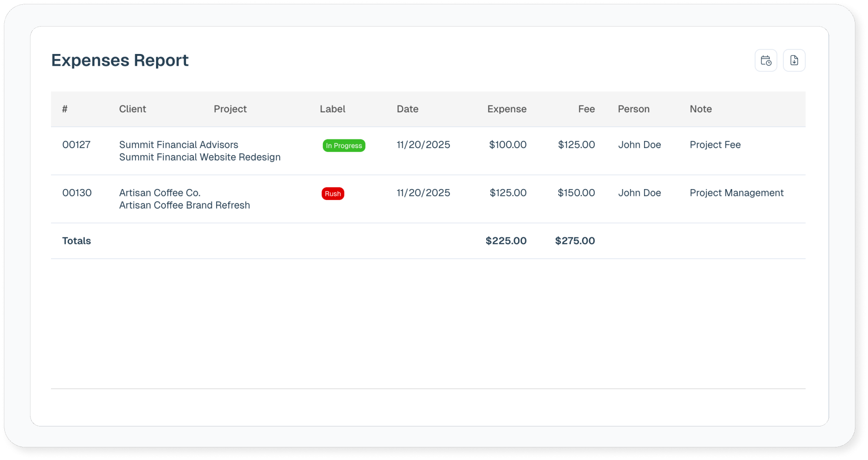Select Summit Financial Advisors client name
The image size is (868, 460).
point(179,145)
